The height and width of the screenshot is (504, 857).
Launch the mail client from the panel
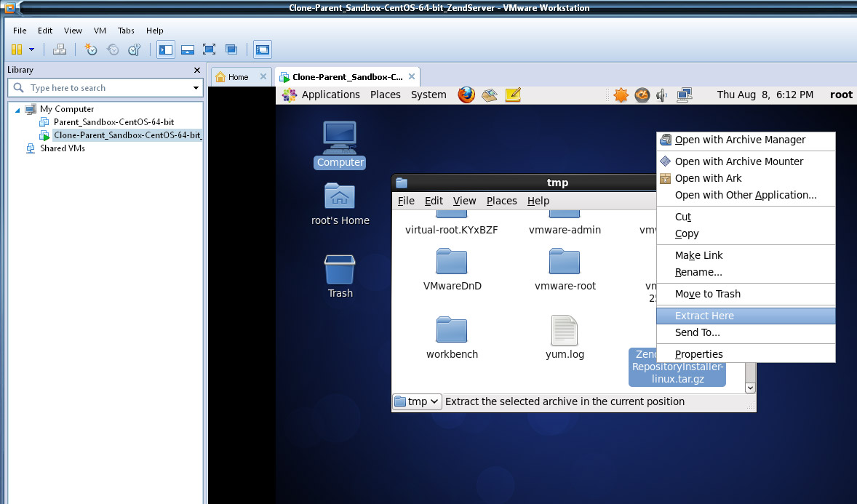(x=490, y=95)
